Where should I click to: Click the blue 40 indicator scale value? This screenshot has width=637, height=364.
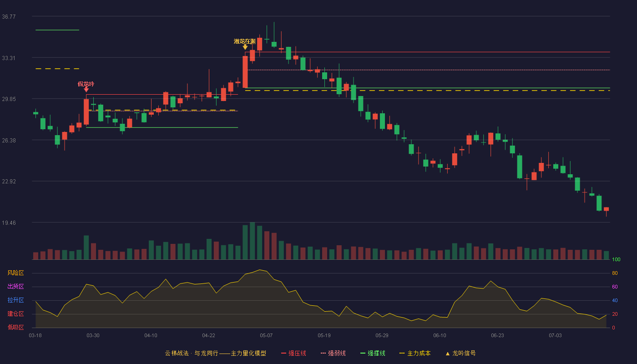(x=615, y=300)
